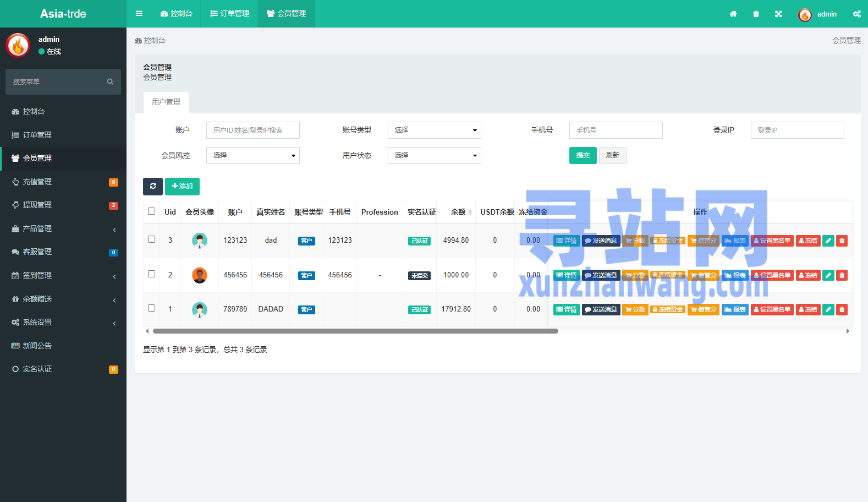This screenshot has height=502, width=868.
Task: Enter fullscreen using the expand arrows icon
Action: pos(778,14)
